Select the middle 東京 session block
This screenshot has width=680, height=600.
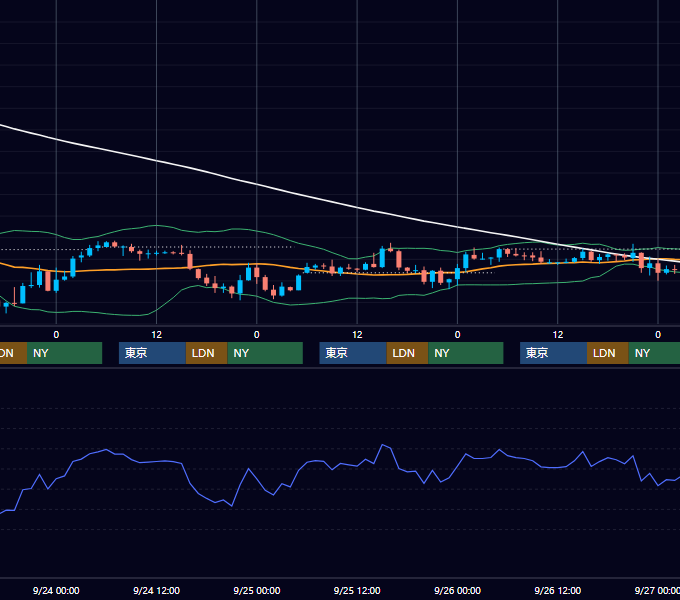(353, 353)
